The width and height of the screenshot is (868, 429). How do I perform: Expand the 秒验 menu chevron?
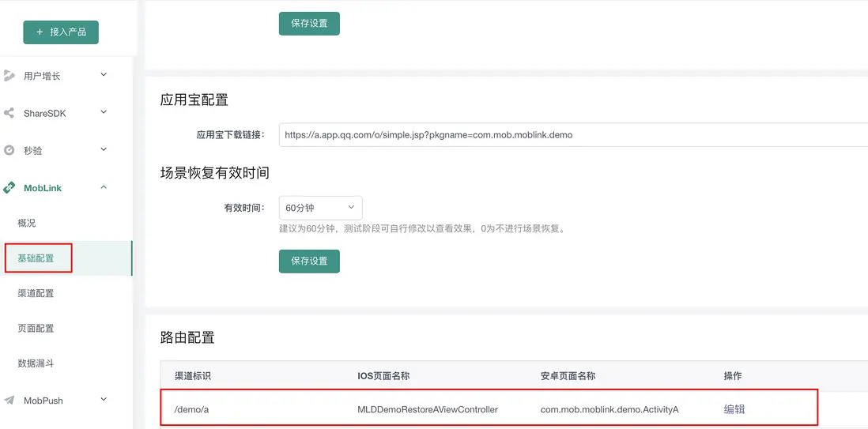(x=104, y=149)
